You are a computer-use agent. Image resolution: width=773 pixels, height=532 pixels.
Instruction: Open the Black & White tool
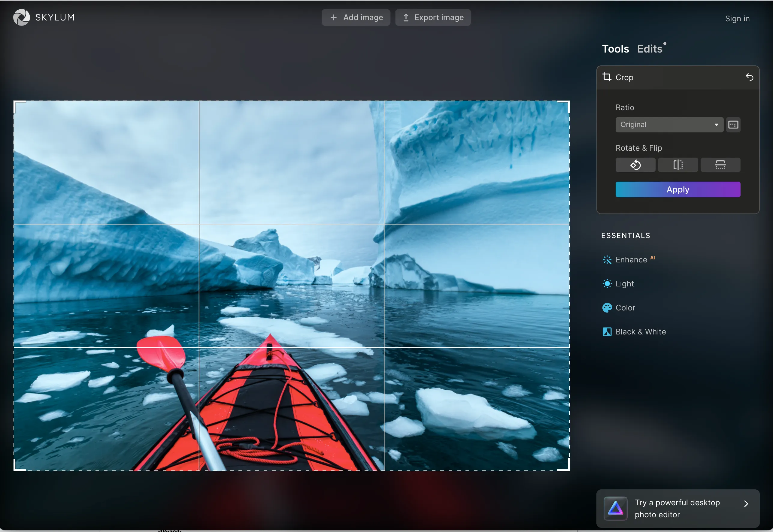pos(640,332)
